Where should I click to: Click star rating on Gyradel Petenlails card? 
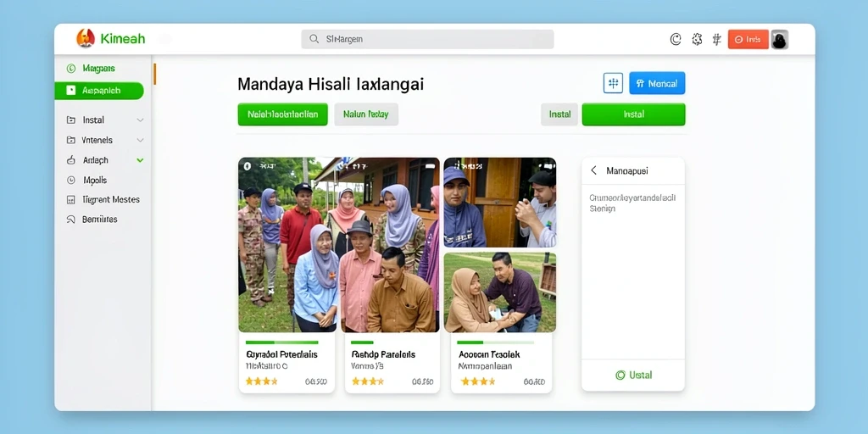click(261, 381)
